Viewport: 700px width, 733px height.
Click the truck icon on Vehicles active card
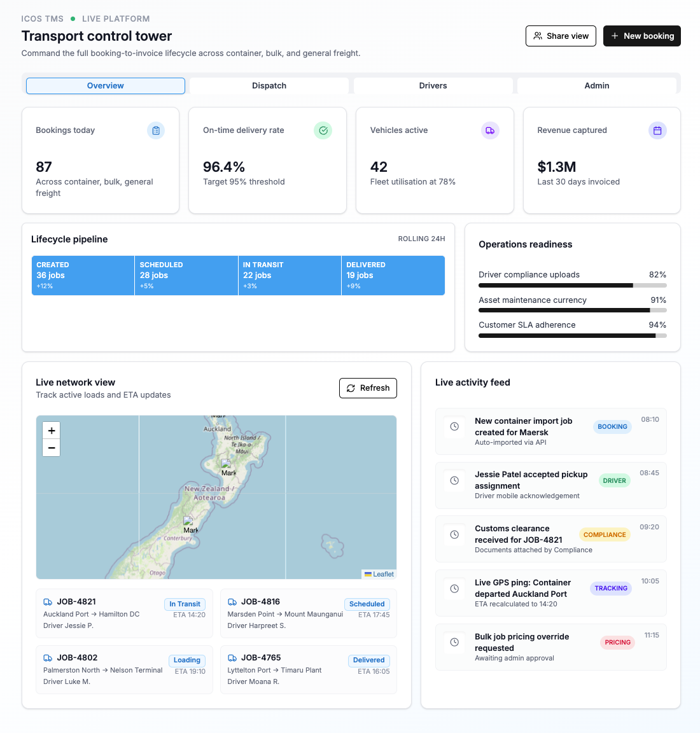tap(490, 130)
